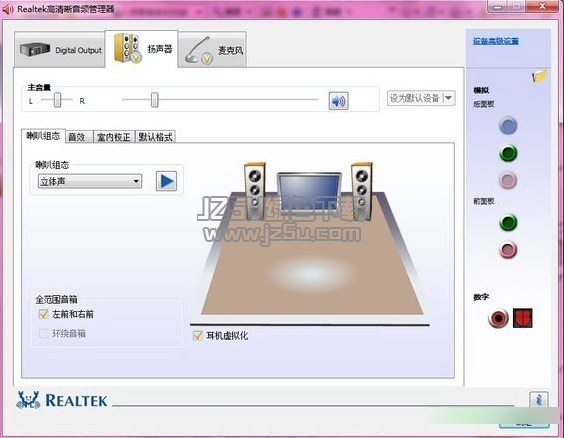Toggle the 环绕音箱 surround speakers checkbox

tap(43, 333)
